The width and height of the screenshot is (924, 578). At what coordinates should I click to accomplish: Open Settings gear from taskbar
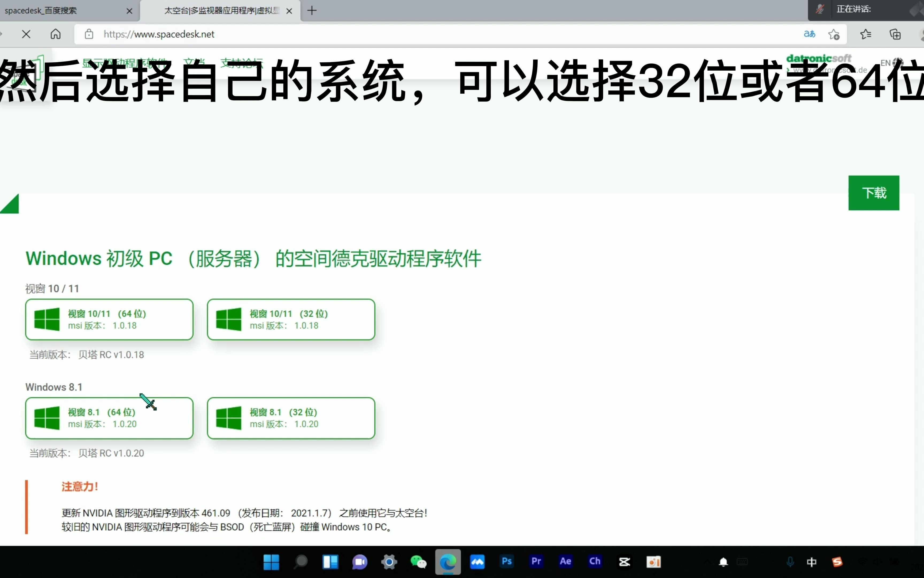[x=389, y=562]
